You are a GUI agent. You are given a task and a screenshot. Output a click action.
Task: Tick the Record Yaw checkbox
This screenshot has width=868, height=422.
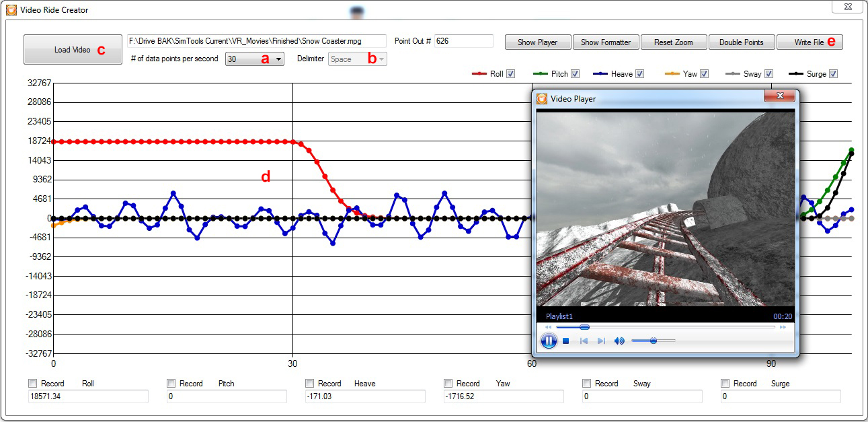[448, 384]
